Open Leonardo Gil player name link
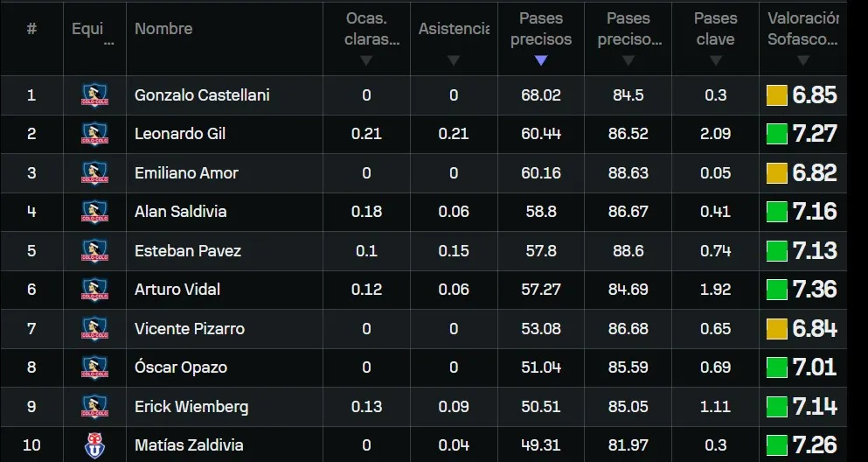868x462 pixels. click(x=180, y=134)
